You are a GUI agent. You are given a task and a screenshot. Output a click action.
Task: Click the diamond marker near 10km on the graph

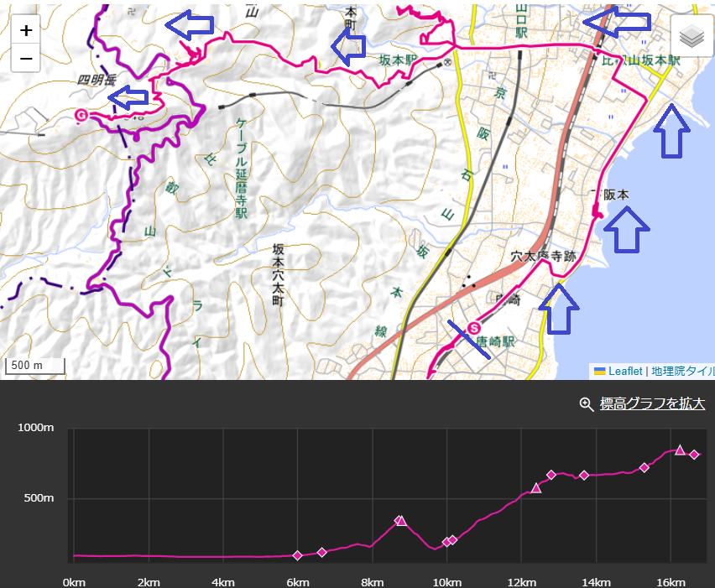445,542
